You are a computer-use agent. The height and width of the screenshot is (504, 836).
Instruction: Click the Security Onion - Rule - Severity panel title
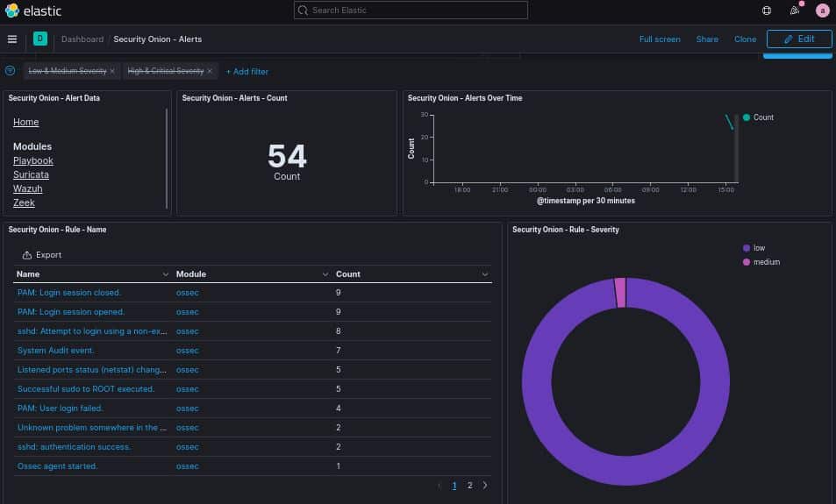tap(565, 230)
